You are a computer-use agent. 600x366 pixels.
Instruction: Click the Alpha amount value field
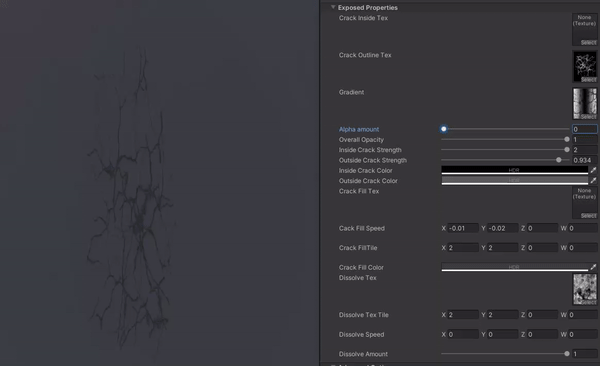tap(584, 129)
